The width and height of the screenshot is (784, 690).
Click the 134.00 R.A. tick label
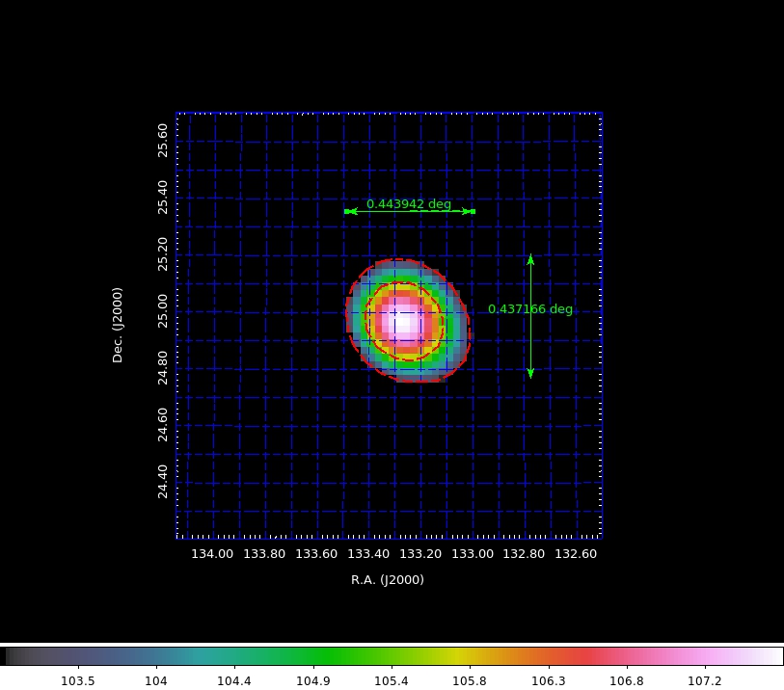(x=212, y=554)
